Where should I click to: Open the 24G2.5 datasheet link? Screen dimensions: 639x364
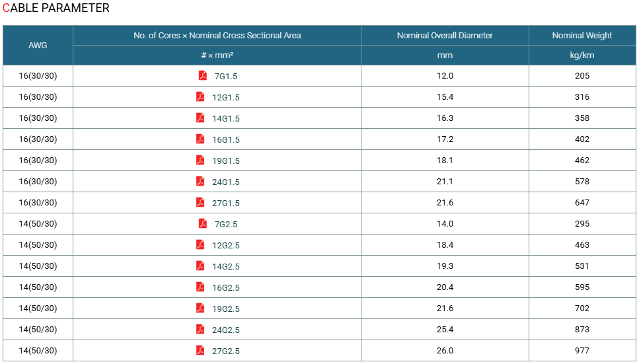(x=226, y=330)
